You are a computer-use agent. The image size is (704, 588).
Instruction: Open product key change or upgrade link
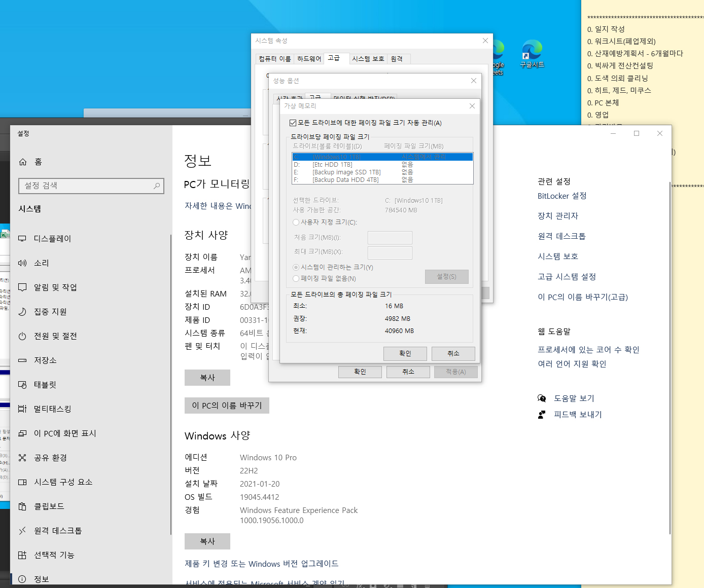pyautogui.click(x=262, y=564)
